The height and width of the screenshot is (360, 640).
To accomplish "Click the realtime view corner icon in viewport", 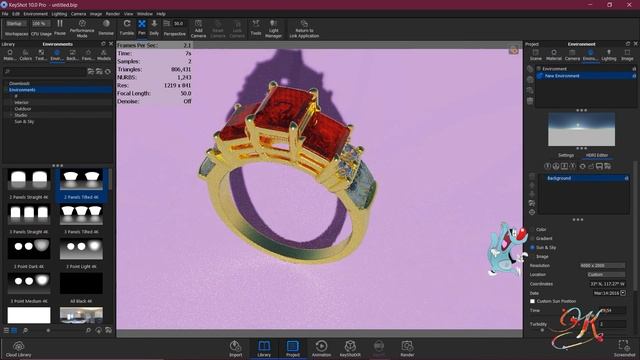I will tap(513, 50).
